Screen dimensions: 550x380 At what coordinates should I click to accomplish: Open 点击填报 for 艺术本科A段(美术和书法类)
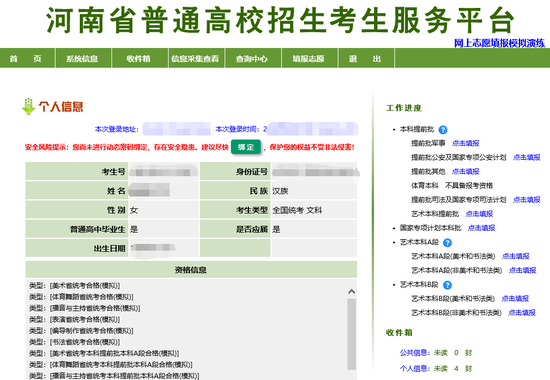pyautogui.click(x=516, y=256)
